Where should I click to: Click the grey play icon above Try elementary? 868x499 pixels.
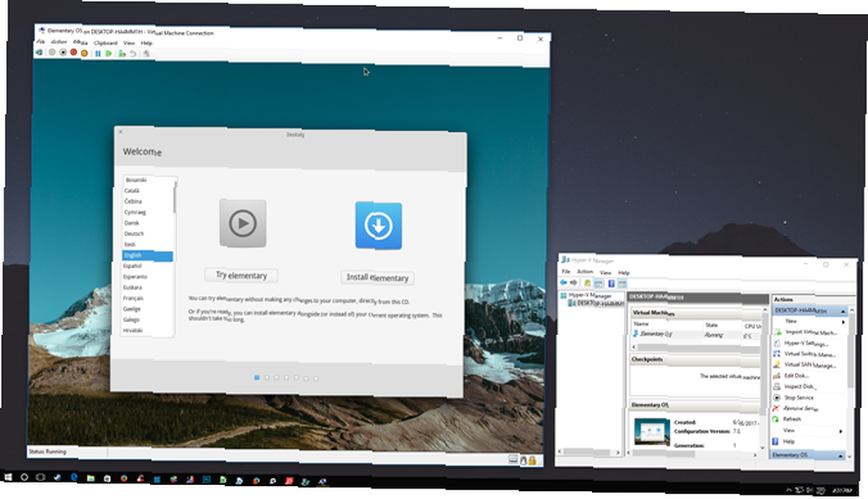point(242,223)
